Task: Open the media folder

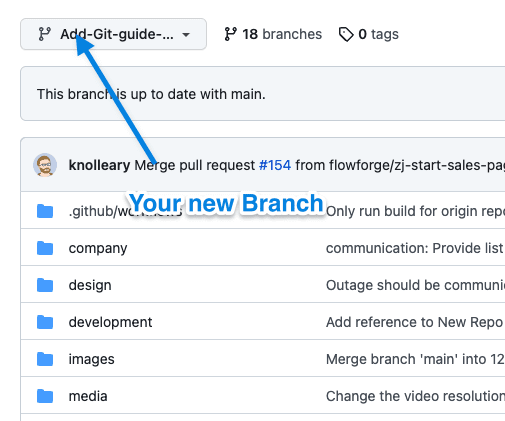Action: 88,396
